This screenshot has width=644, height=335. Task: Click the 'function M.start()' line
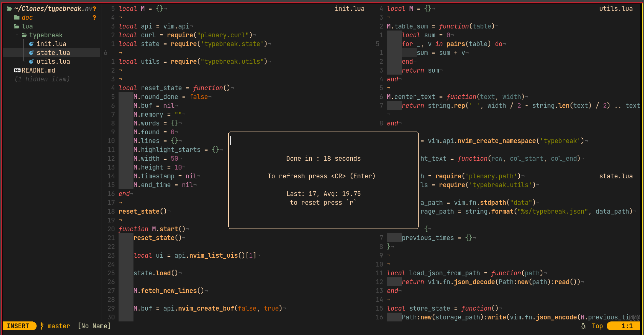pos(152,229)
